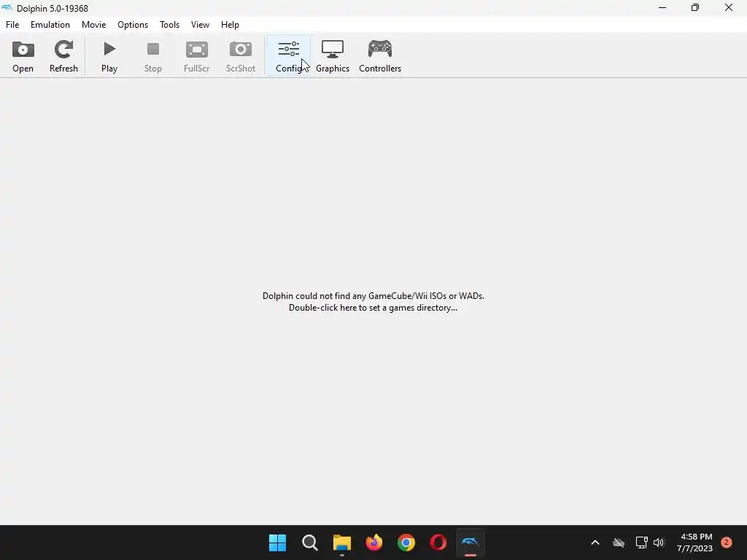Open the Controllers settings
This screenshot has height=560, width=747.
pyautogui.click(x=380, y=56)
